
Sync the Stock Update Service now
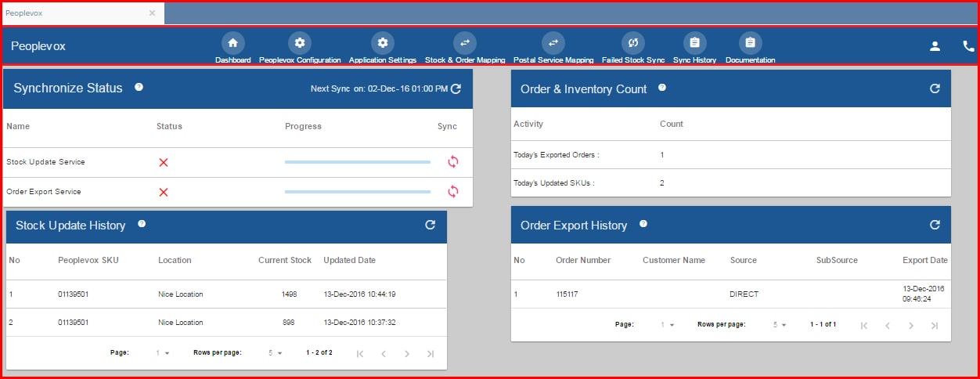452,162
